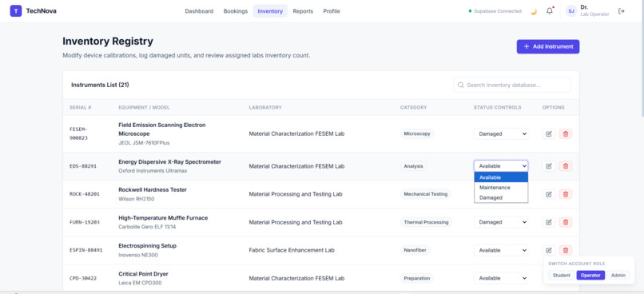Screen dimensions: 644x294
Task: Collapse the EDS-88291 status dropdown
Action: [x=501, y=166]
